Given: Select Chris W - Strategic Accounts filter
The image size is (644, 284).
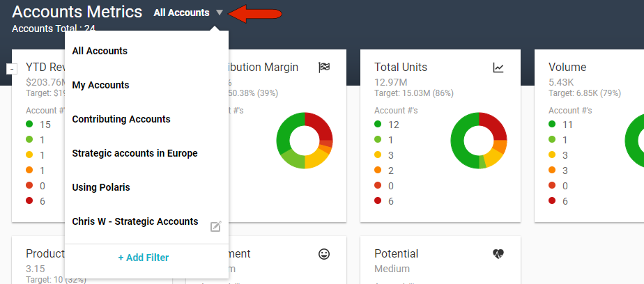Looking at the screenshot, I should pyautogui.click(x=135, y=221).
